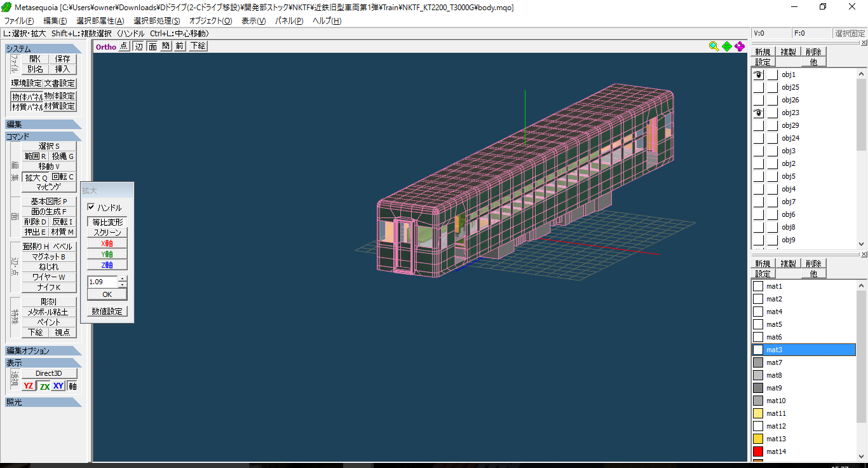Viewport: 868px width, 468px height.
Task: Select the YZ view button
Action: pos(29,386)
